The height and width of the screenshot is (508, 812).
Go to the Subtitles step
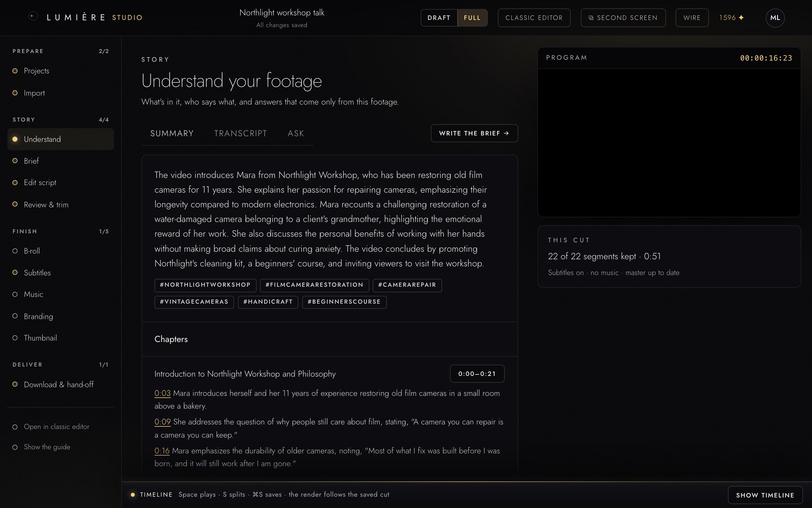click(60, 273)
